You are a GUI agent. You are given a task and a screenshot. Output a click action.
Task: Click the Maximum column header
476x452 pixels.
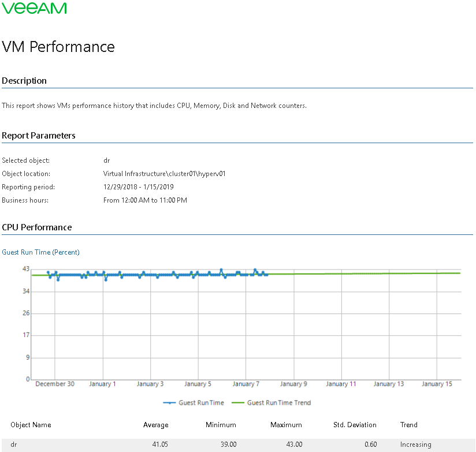pyautogui.click(x=286, y=425)
